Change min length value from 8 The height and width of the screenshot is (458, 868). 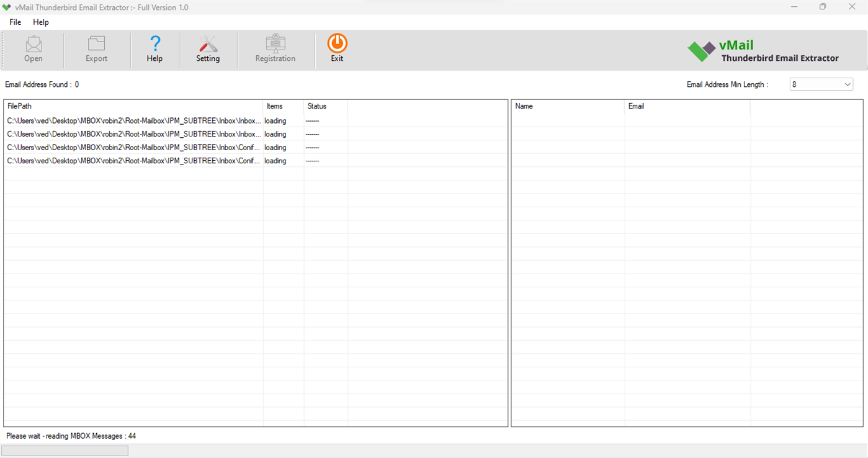point(821,84)
